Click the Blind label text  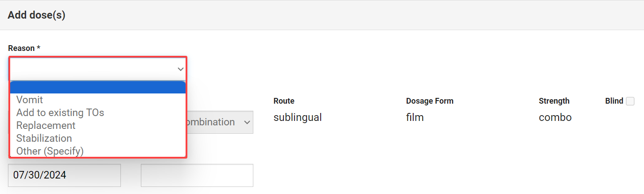point(614,101)
